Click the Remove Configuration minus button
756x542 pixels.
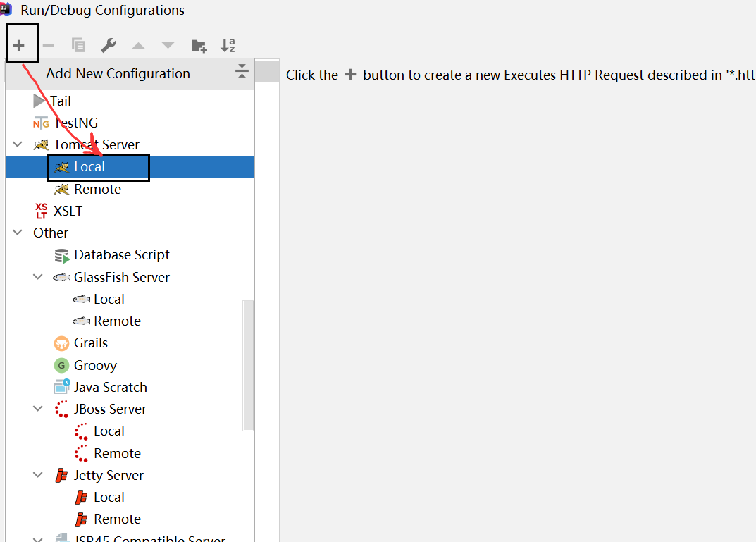click(x=48, y=45)
